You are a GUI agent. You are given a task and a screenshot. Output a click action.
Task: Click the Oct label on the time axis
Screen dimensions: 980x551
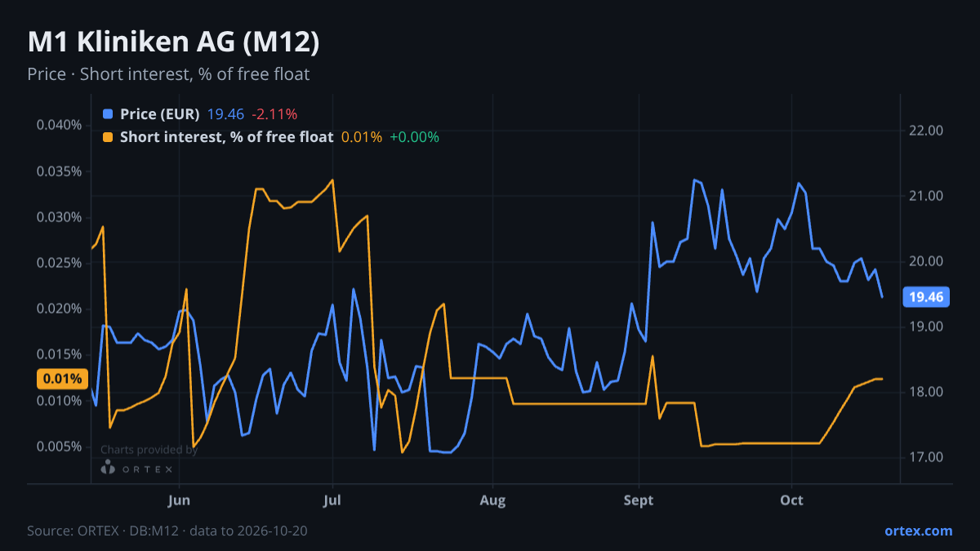tap(791, 500)
